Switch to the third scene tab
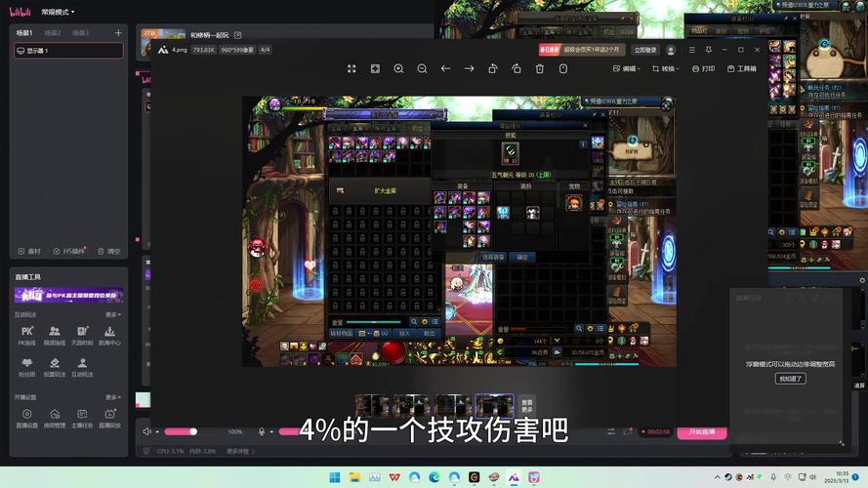Viewport: 868px width, 488px height. click(80, 33)
